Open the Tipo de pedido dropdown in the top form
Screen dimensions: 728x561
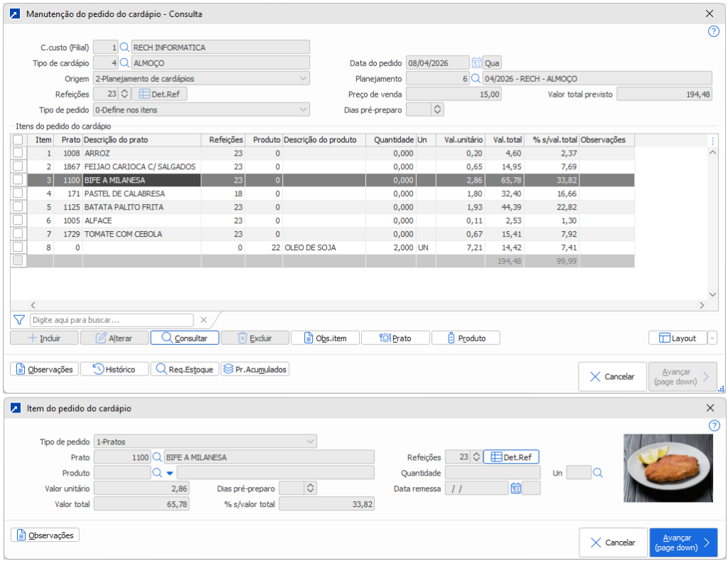[303, 109]
